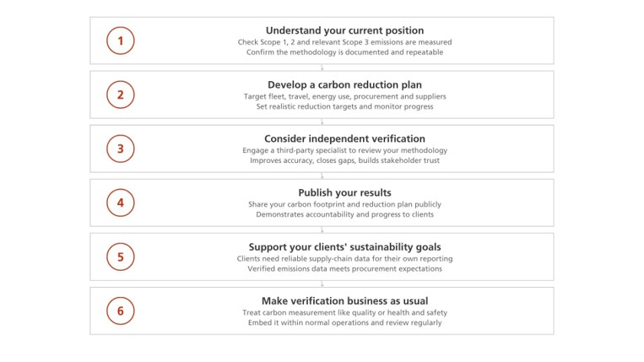Click 'Engage a third-party specialist' line
The image size is (644, 362).
pos(344,150)
